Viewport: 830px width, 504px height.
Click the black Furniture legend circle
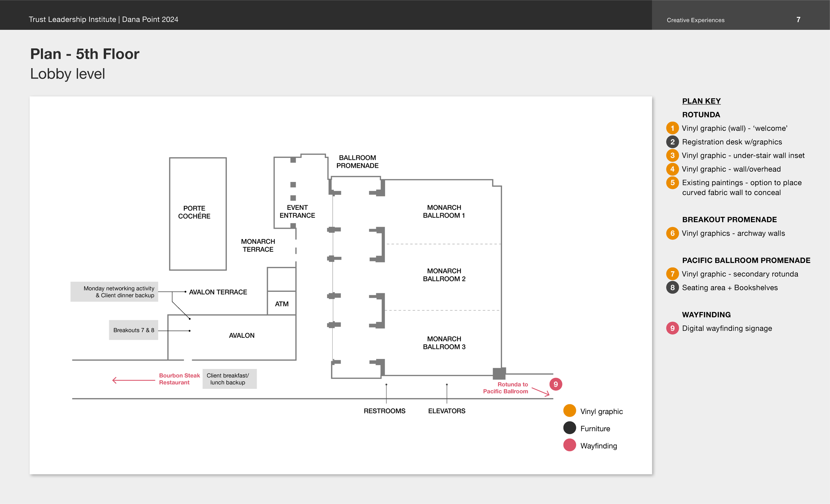569,428
